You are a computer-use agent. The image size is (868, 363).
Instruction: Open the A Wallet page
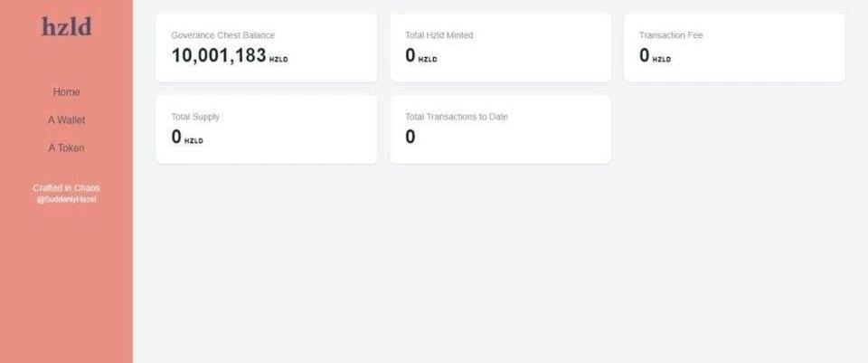pos(66,119)
